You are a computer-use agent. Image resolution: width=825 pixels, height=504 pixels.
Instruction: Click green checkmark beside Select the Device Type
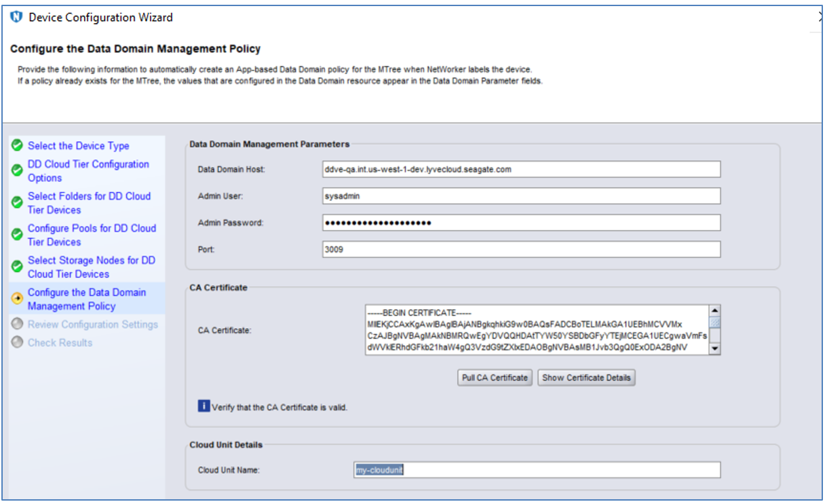coord(17,145)
